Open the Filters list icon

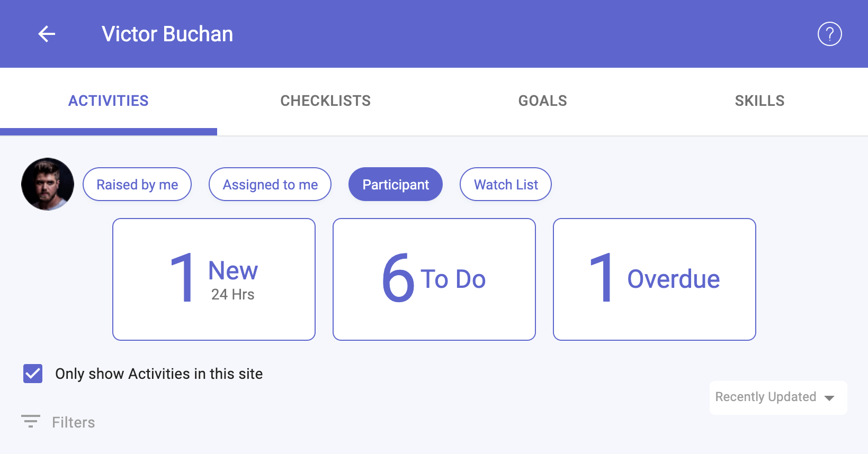(31, 422)
